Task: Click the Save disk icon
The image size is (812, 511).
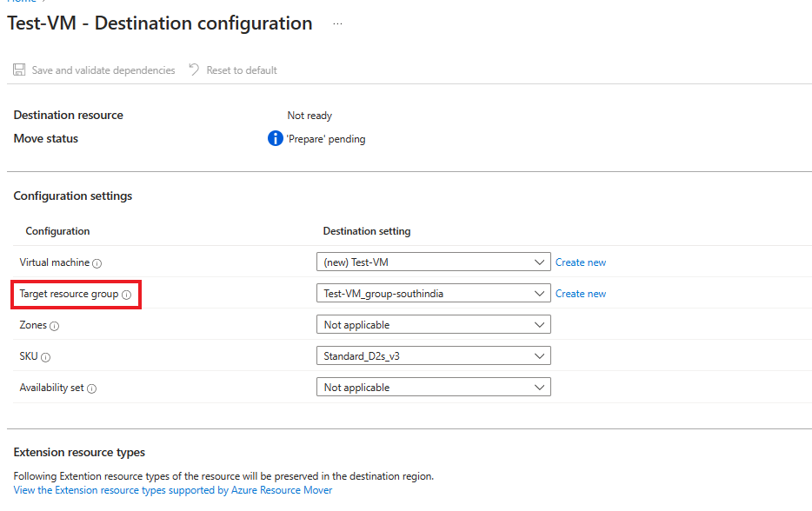Action: point(19,70)
